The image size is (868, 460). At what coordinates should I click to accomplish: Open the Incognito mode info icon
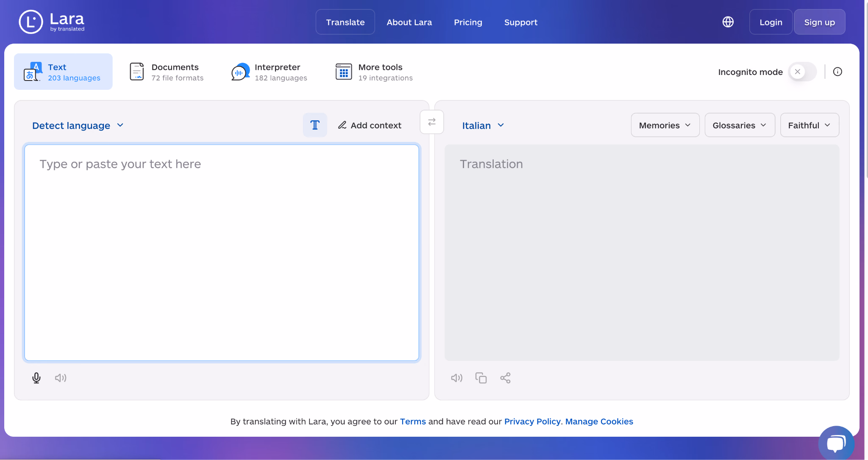click(x=837, y=72)
